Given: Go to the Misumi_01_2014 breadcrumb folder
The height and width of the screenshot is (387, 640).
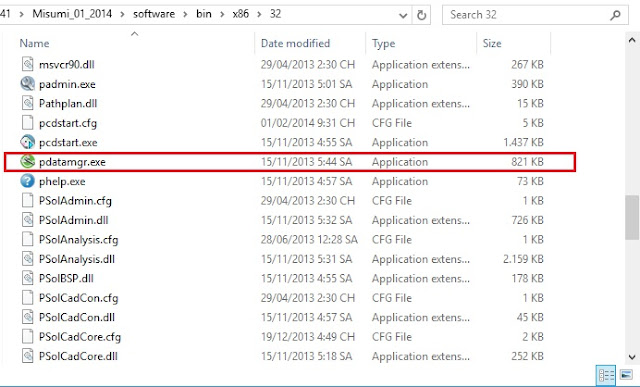Looking at the screenshot, I should pyautogui.click(x=72, y=14).
